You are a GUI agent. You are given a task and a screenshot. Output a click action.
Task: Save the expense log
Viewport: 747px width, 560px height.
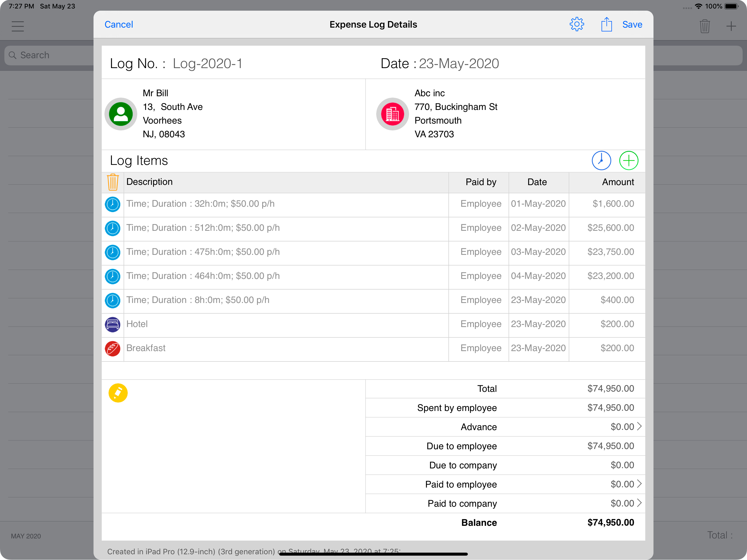(x=632, y=24)
